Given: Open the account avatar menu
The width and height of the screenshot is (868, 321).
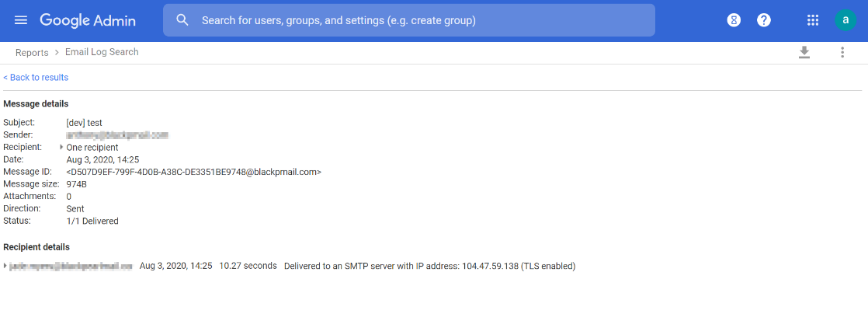Looking at the screenshot, I should (x=845, y=20).
